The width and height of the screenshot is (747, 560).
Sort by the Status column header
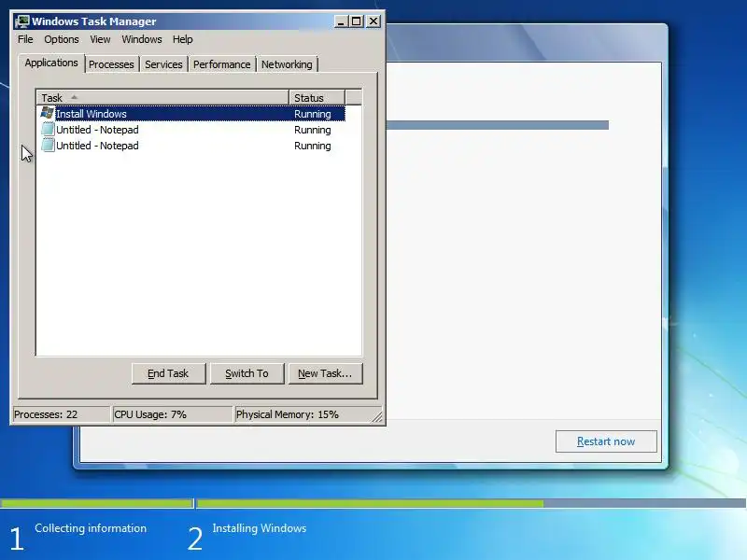(317, 98)
